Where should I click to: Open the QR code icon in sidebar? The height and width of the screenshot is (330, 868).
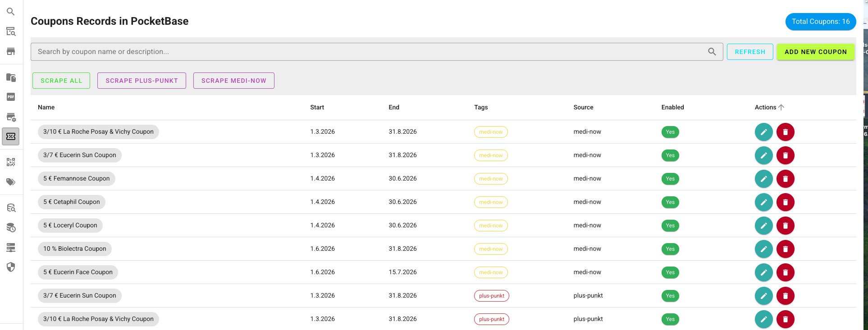tap(11, 162)
